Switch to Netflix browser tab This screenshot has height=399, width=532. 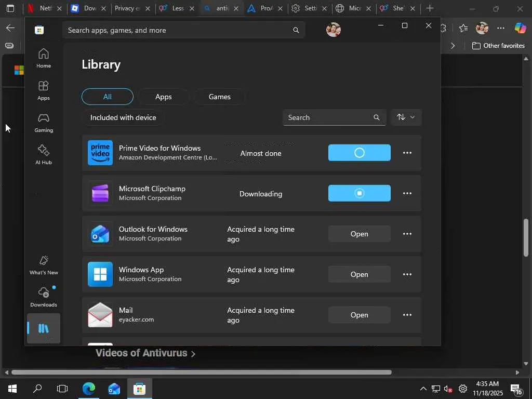(44, 8)
